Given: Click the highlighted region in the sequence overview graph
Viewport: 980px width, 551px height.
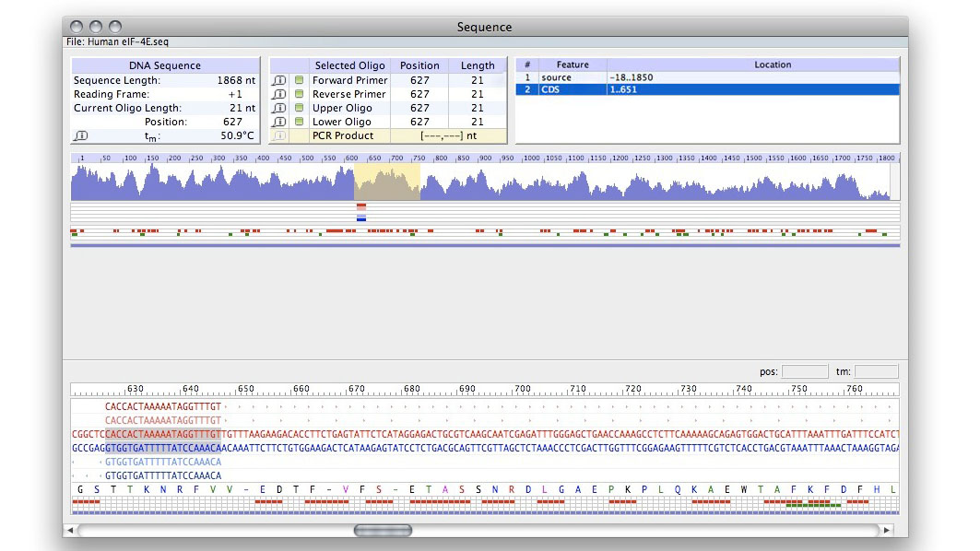Looking at the screenshot, I should pos(387,182).
